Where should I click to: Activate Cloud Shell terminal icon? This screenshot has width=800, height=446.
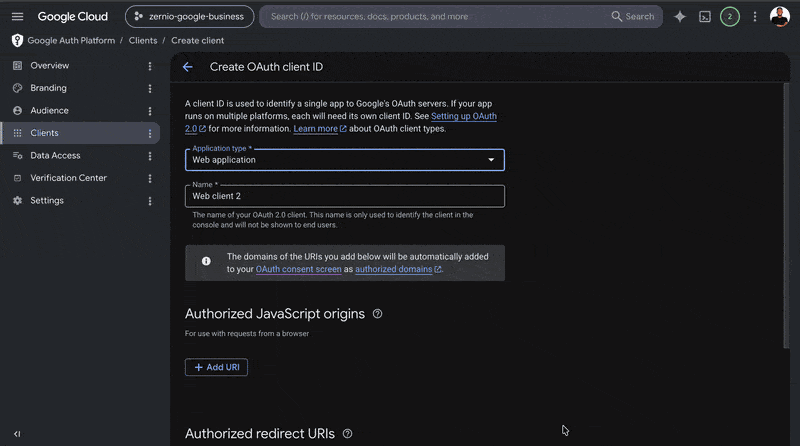coord(705,16)
